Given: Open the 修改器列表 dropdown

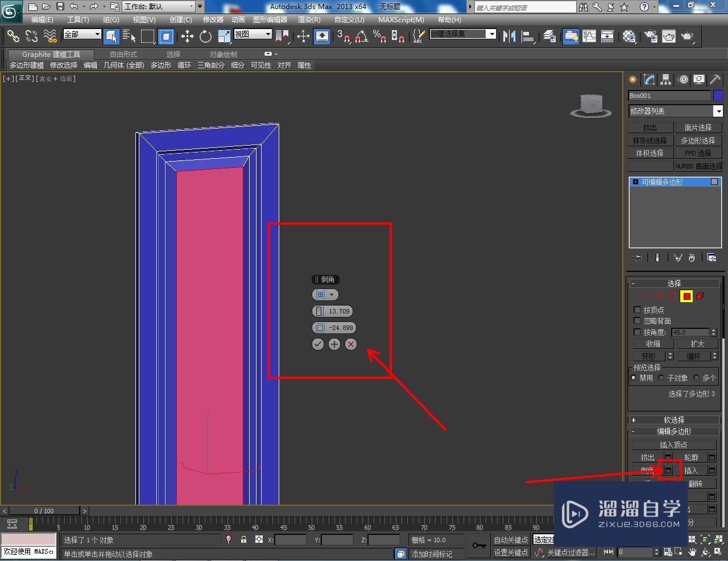Looking at the screenshot, I should click(x=675, y=111).
